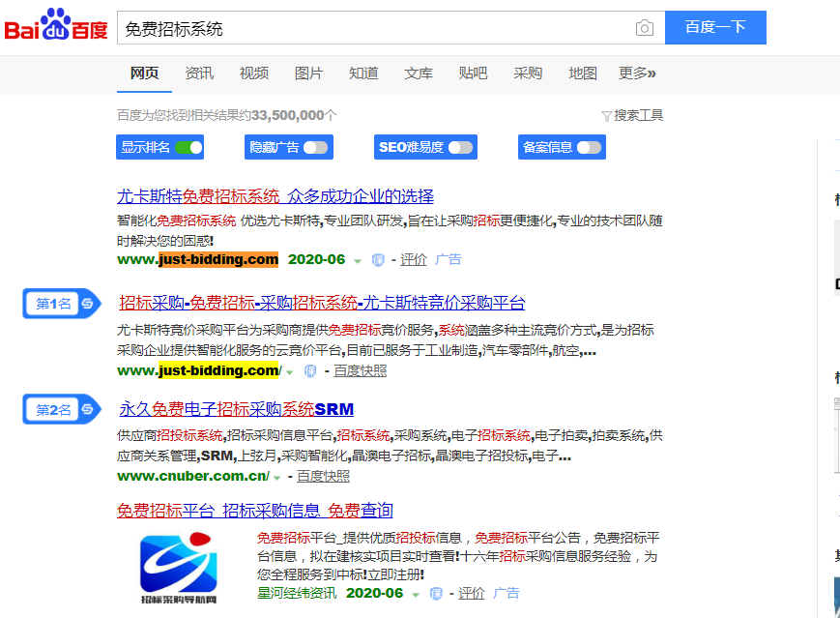The height and width of the screenshot is (618, 840).
Task: Click the 保 shield icon in 第1名 result
Action: pos(310,371)
